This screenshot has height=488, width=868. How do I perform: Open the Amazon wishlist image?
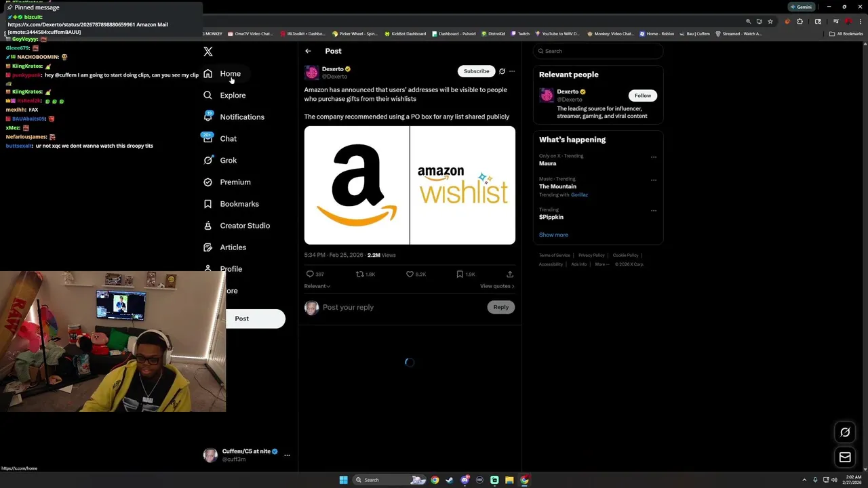point(462,185)
